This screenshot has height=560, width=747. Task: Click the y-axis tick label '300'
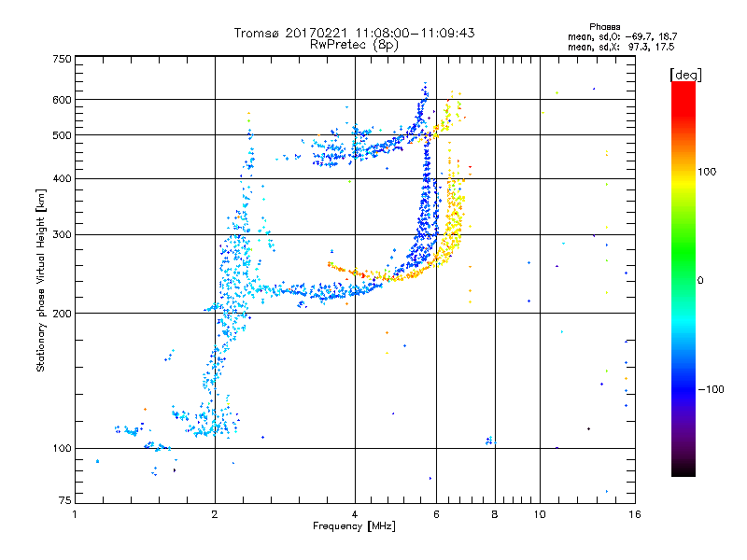[62, 234]
